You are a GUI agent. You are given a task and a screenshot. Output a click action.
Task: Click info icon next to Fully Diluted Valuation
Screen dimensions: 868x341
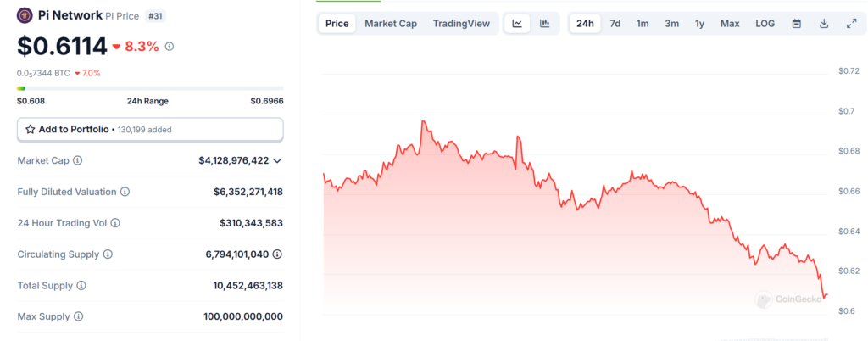125,192
